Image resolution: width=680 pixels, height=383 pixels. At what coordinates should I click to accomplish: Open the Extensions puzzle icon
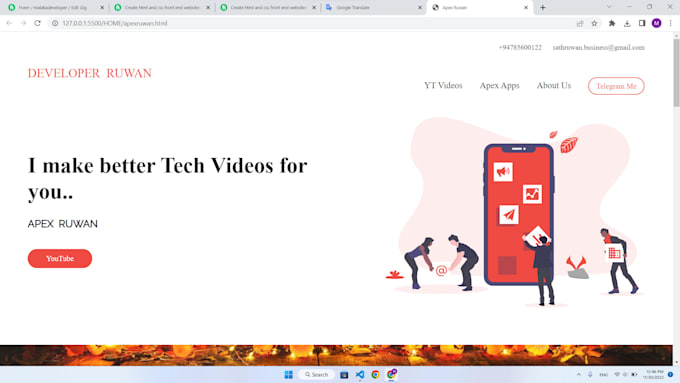612,23
